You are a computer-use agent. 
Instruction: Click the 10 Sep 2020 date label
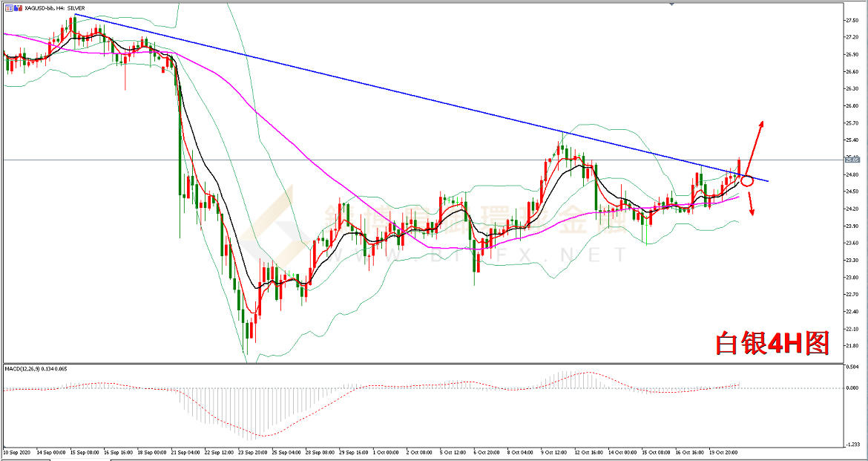tap(18, 451)
